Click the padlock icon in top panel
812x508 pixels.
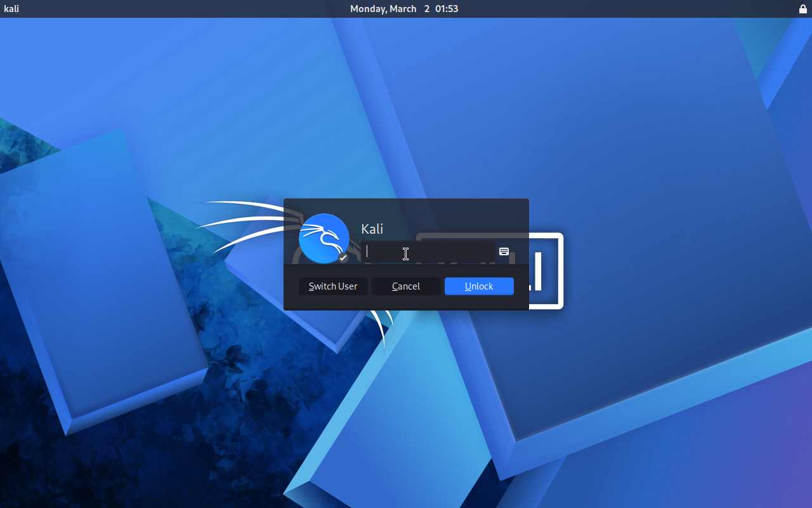[x=802, y=9]
